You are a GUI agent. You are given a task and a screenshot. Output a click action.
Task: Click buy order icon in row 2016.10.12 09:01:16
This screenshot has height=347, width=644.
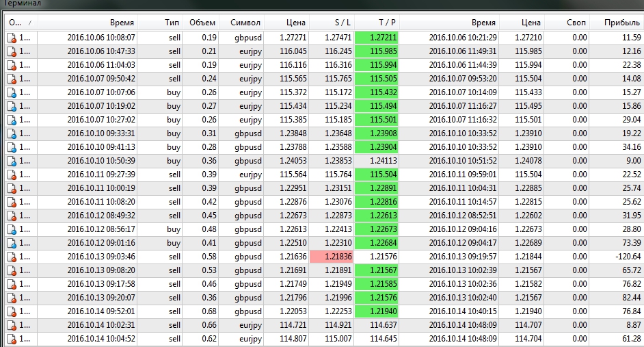(x=11, y=244)
